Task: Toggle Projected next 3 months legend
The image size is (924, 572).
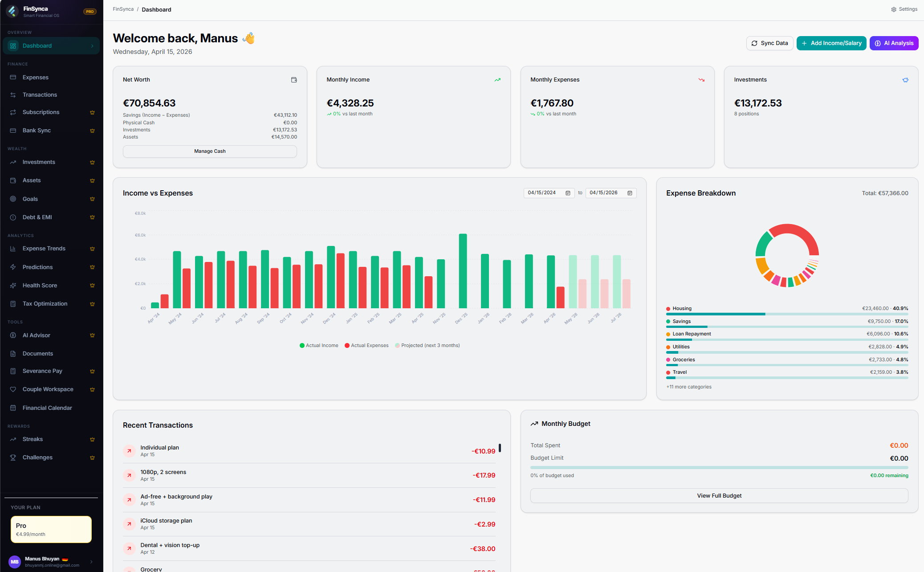Action: [x=427, y=346]
